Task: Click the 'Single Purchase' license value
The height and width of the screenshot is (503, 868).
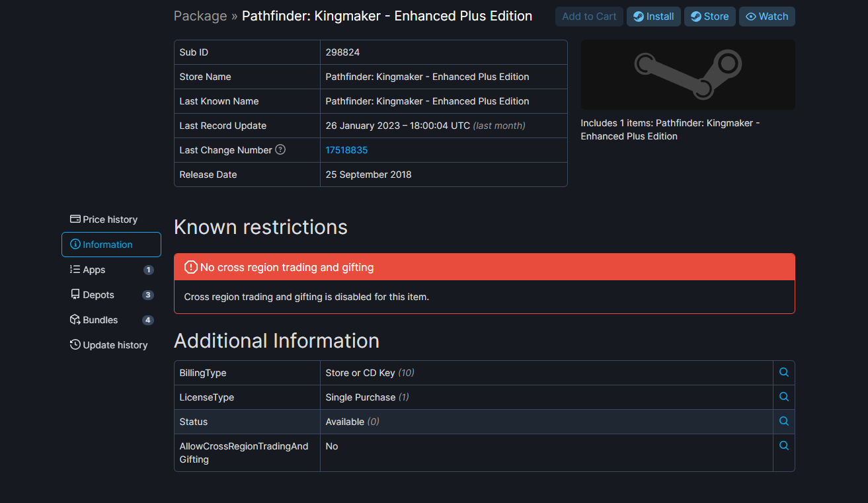Action: tap(360, 397)
